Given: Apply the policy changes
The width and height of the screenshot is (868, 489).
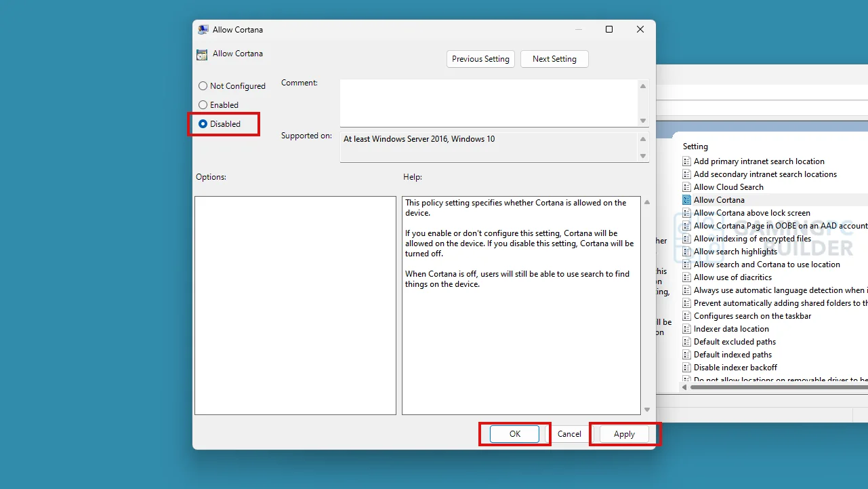Looking at the screenshot, I should click(624, 434).
